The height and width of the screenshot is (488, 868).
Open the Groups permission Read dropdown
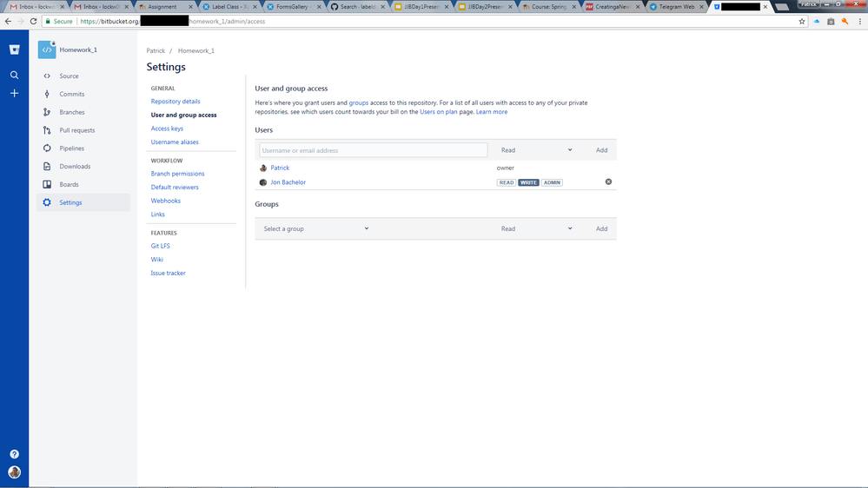(x=536, y=228)
